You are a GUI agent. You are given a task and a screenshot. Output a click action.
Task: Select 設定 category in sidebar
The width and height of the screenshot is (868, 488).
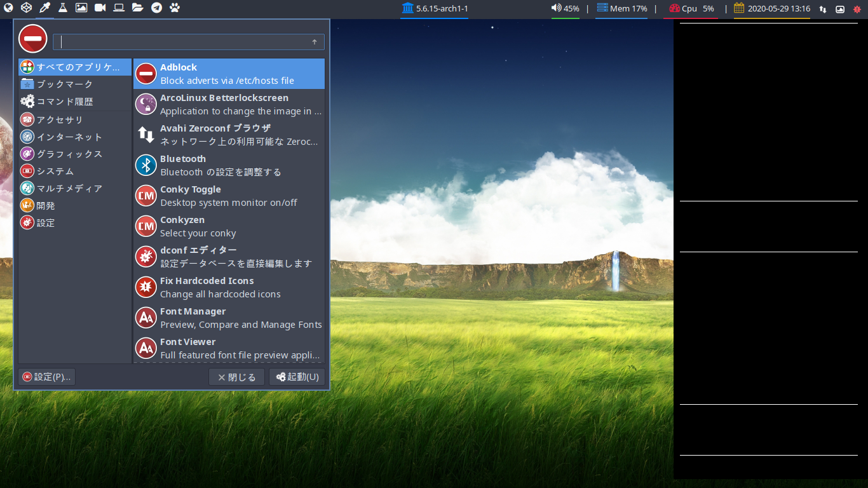pos(75,222)
